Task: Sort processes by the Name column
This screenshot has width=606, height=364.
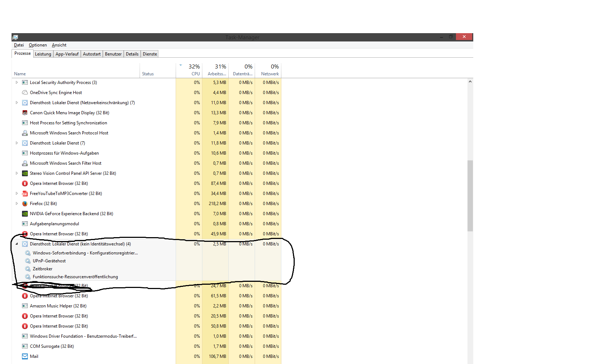Action: tap(76, 70)
